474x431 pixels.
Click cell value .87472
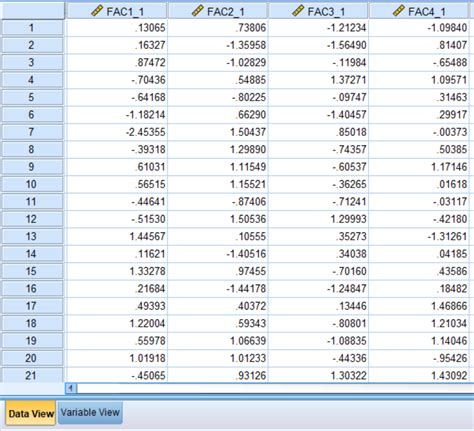click(117, 62)
